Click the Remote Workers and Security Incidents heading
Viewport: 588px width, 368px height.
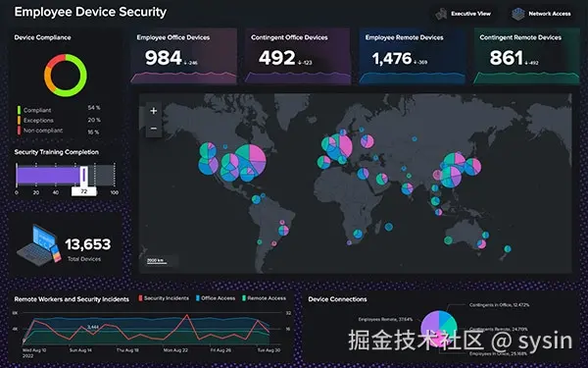72,299
